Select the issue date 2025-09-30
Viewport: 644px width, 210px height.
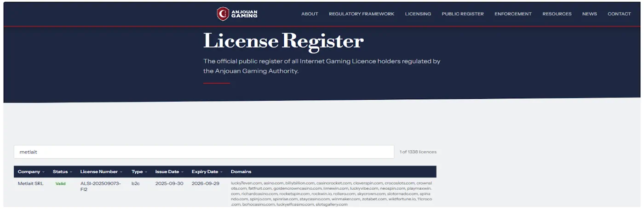169,183
